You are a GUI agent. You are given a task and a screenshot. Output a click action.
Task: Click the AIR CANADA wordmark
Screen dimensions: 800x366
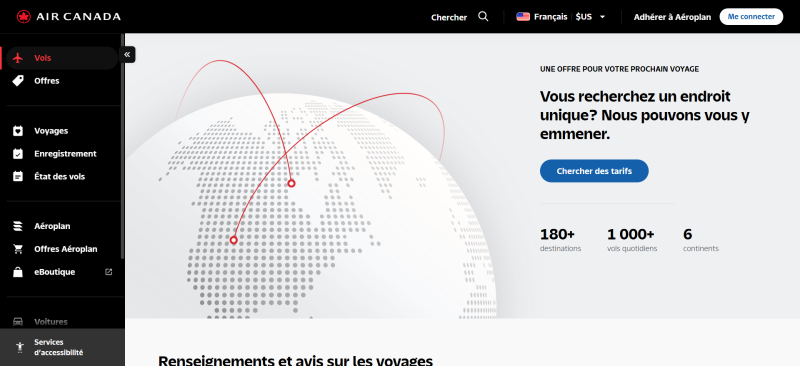pos(78,17)
